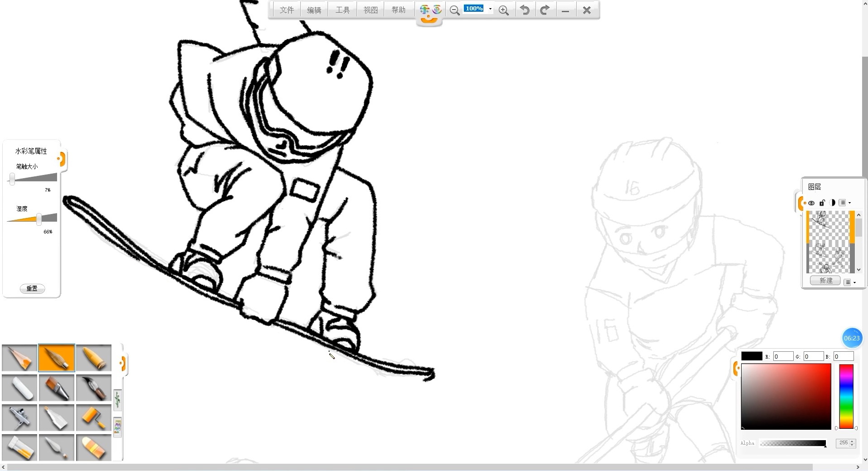Viewport: 868px width, 471px height.
Task: Click 新建 to create a layer
Action: click(x=825, y=281)
